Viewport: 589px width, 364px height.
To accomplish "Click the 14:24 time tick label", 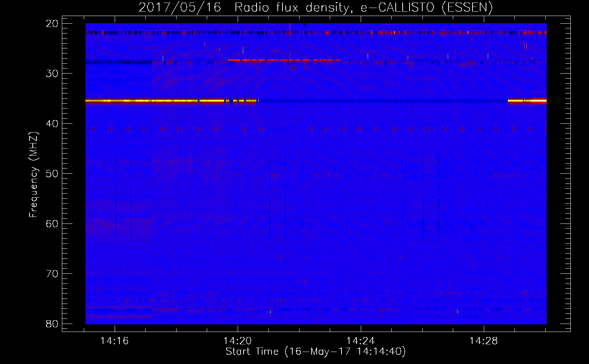I will pos(361,341).
